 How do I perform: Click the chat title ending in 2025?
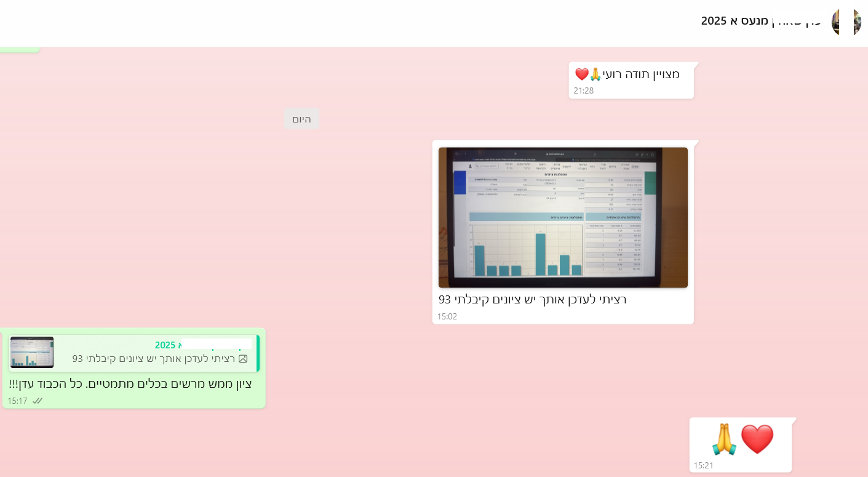[x=760, y=21]
